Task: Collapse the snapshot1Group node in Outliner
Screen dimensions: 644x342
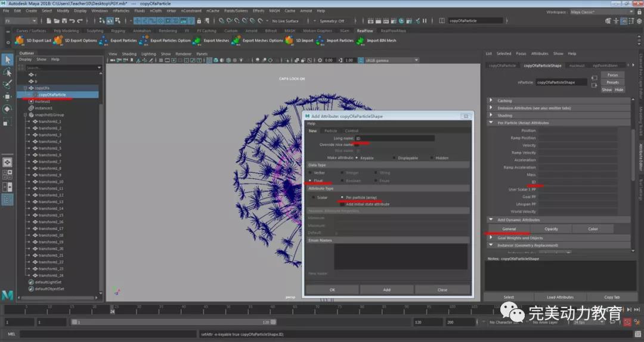Action: pos(26,115)
